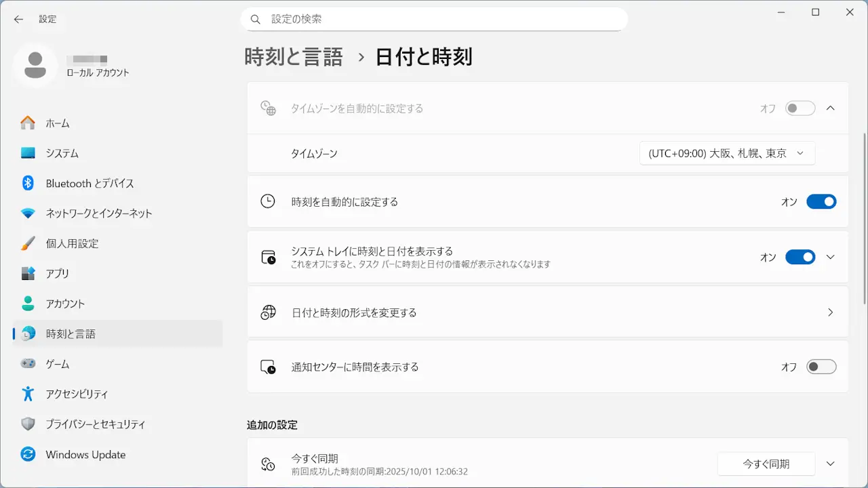The image size is (868, 488).
Task: Open アクセシビリティ from its person icon
Action: pyautogui.click(x=28, y=394)
